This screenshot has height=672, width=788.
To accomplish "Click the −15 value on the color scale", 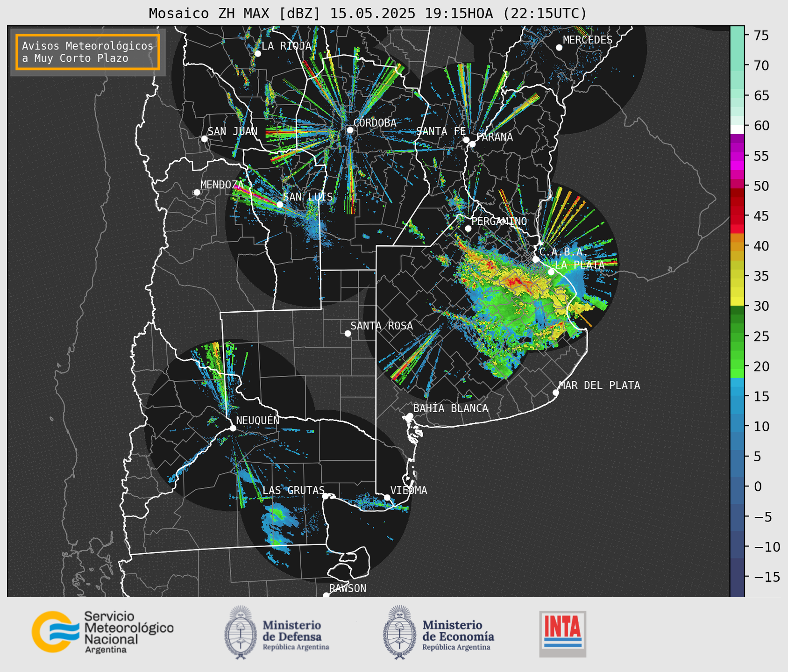I will (x=766, y=577).
